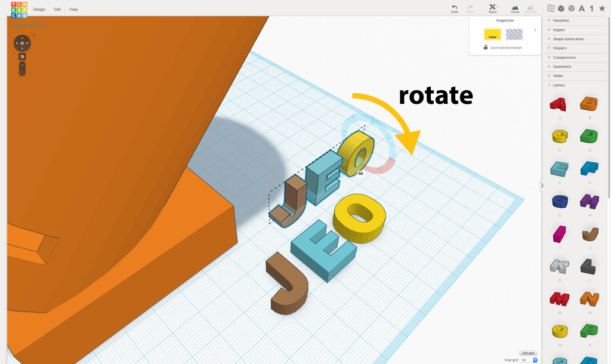Pick the brown letter J shape
Screen dimensions: 611x364
click(x=590, y=234)
